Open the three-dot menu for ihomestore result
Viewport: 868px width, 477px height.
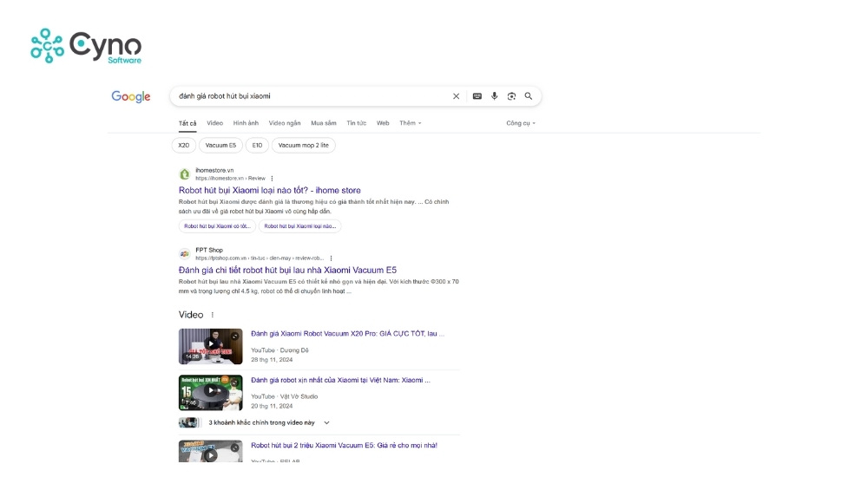point(272,178)
